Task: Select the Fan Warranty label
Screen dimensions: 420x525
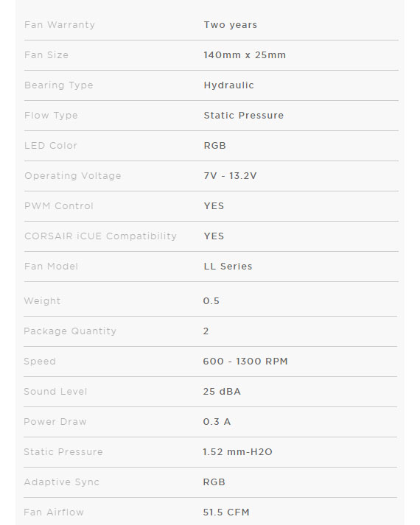Action: point(60,25)
